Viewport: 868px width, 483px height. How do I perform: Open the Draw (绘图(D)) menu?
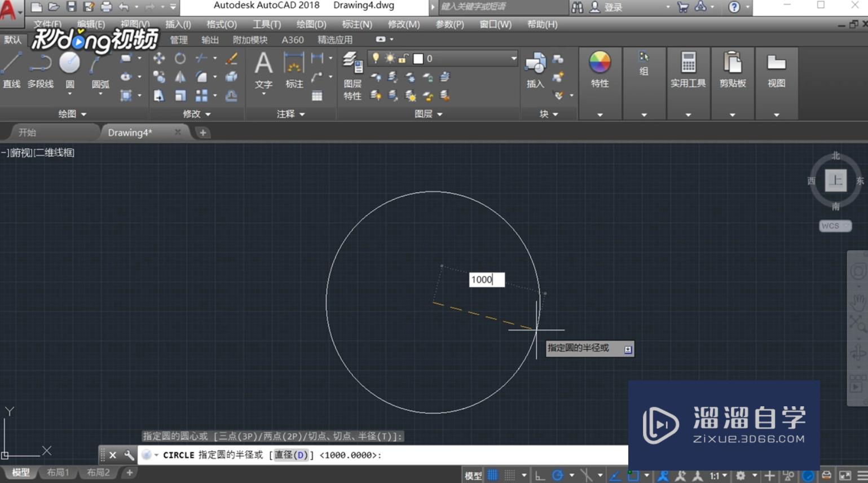tap(311, 24)
